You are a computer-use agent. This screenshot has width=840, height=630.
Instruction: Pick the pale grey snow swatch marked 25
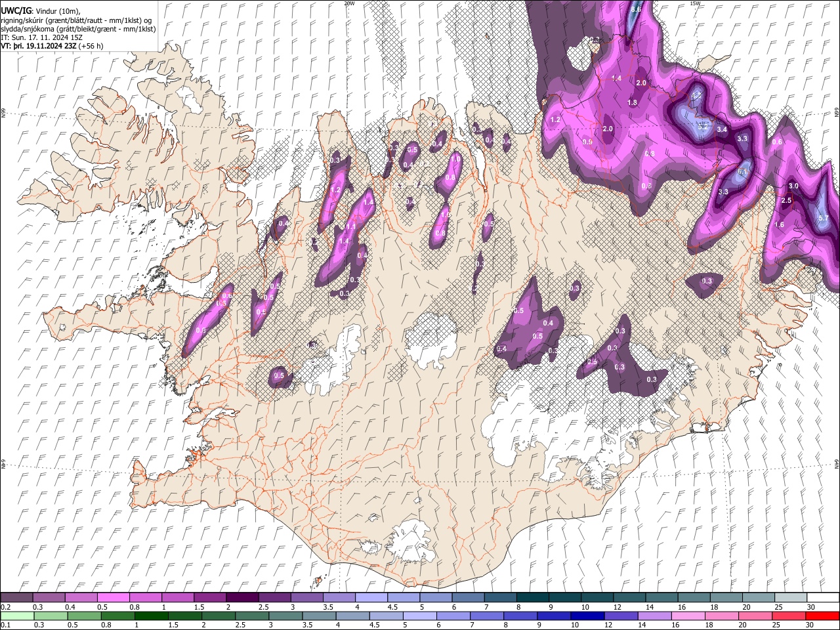pyautogui.click(x=791, y=598)
